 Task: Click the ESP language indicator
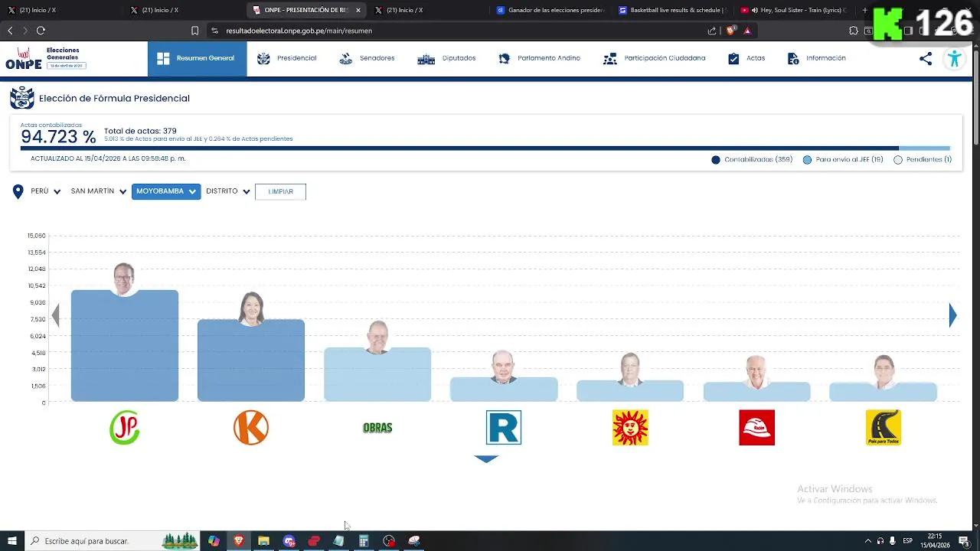[907, 541]
